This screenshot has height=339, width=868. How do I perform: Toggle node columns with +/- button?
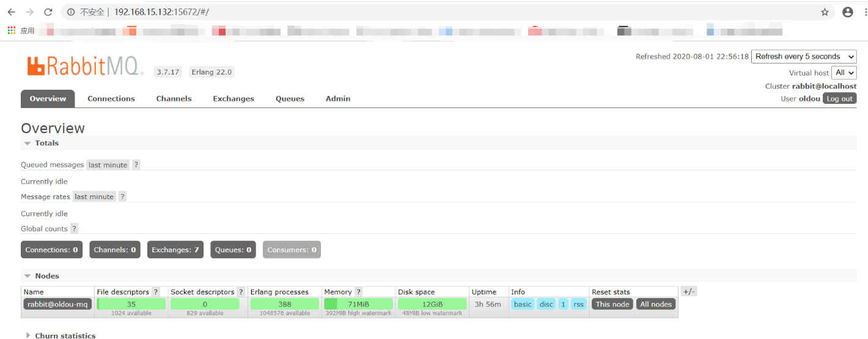pyautogui.click(x=689, y=292)
